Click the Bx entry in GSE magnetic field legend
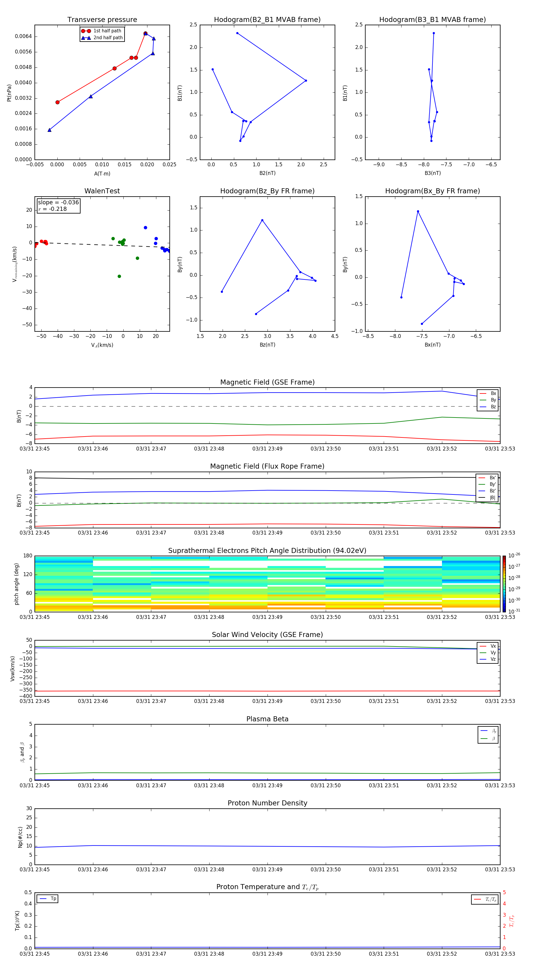This screenshot has height=980, width=535. 488,393
